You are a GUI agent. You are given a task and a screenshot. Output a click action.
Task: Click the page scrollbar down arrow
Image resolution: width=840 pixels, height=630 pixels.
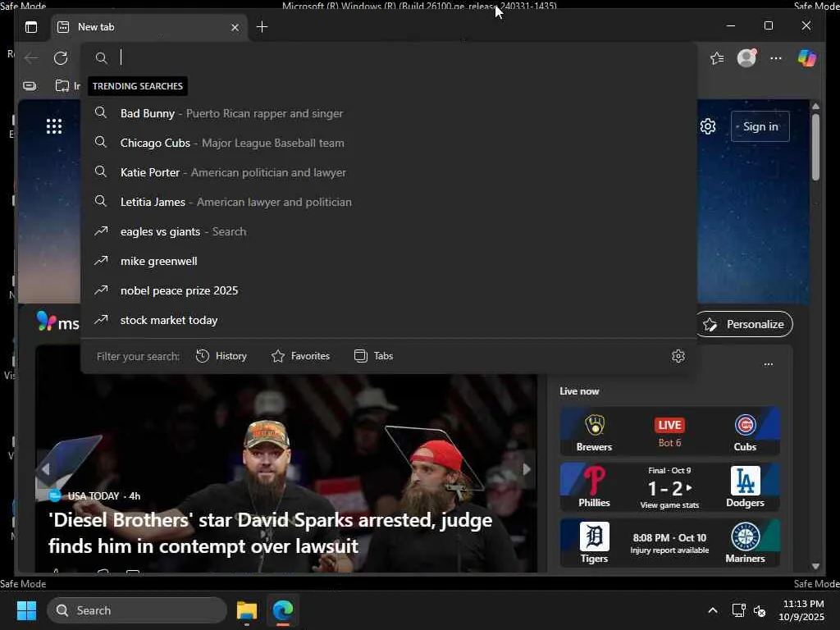coord(815,566)
